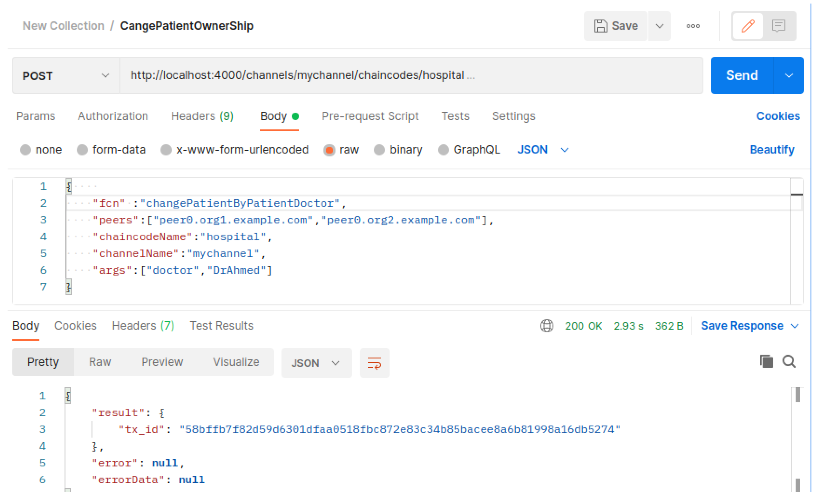819x504 pixels.
Task: Open the three-dot more actions menu
Action: (x=693, y=26)
